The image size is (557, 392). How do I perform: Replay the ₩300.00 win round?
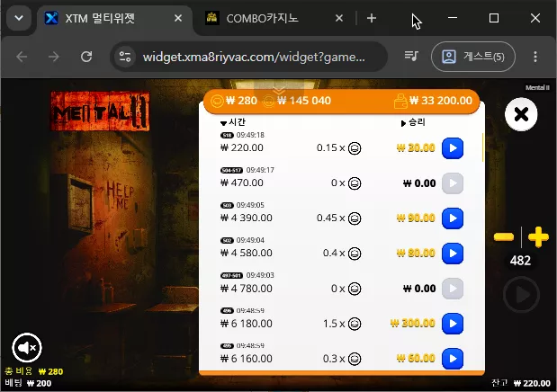tap(453, 324)
